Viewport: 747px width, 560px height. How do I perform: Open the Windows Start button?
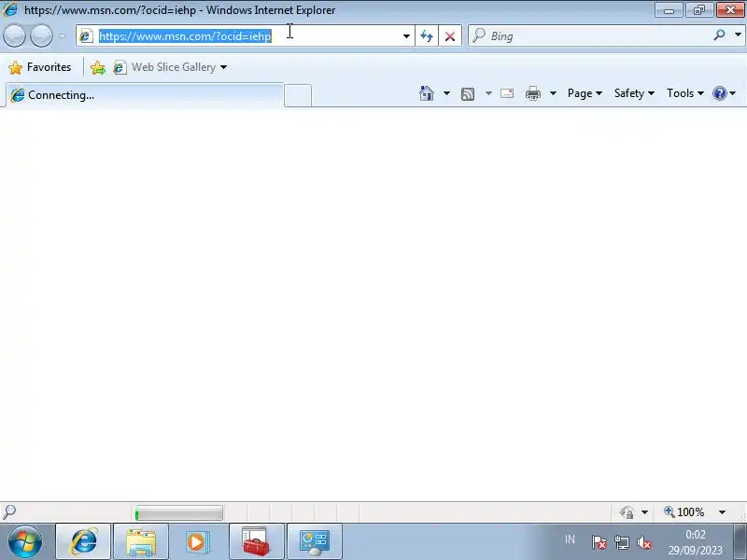(25, 541)
